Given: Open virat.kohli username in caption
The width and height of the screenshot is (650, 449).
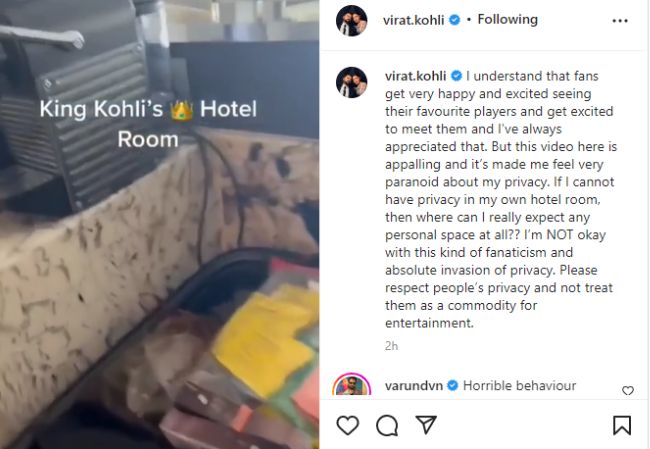Looking at the screenshot, I should [415, 76].
